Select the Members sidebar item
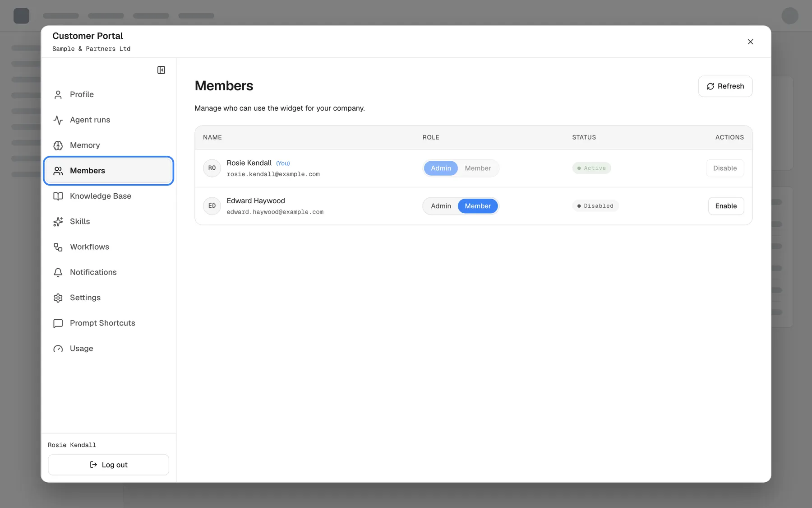This screenshot has width=812, height=508. coord(108,171)
